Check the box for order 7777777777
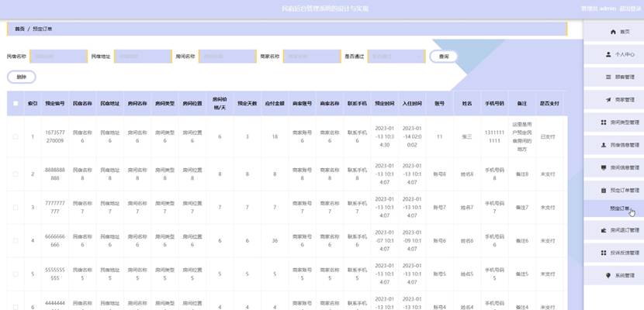The height and width of the screenshot is (310, 644). [16, 208]
